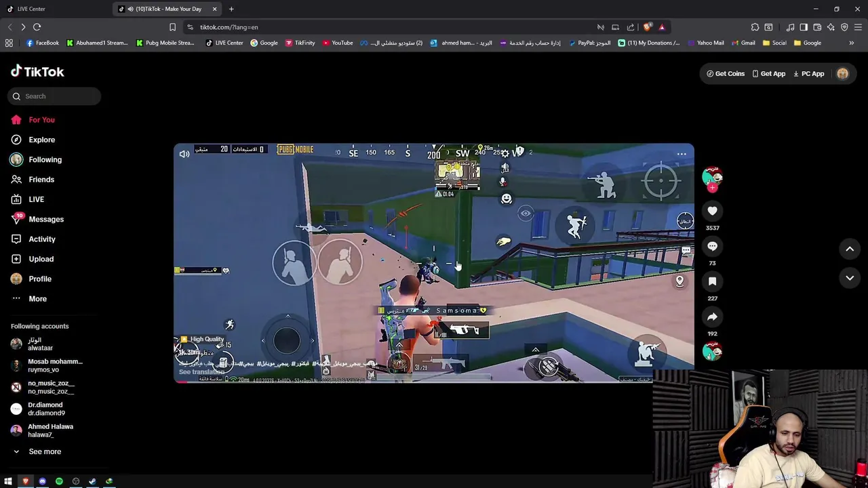868x488 pixels.
Task: Open a new browser tab
Action: click(231, 9)
